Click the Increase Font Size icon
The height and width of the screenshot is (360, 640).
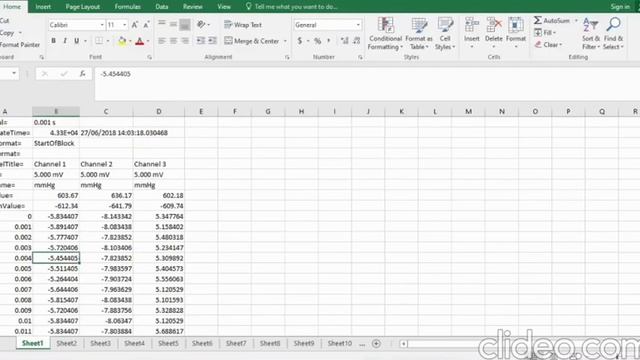(x=135, y=25)
